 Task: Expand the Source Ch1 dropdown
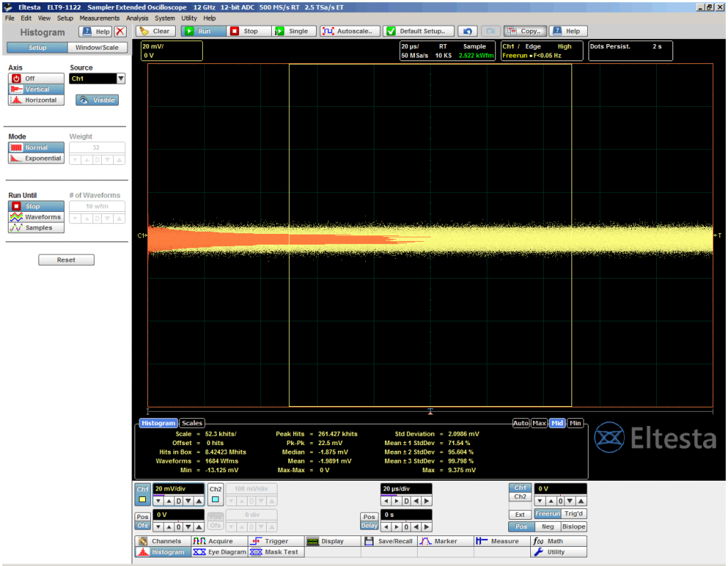tap(120, 79)
